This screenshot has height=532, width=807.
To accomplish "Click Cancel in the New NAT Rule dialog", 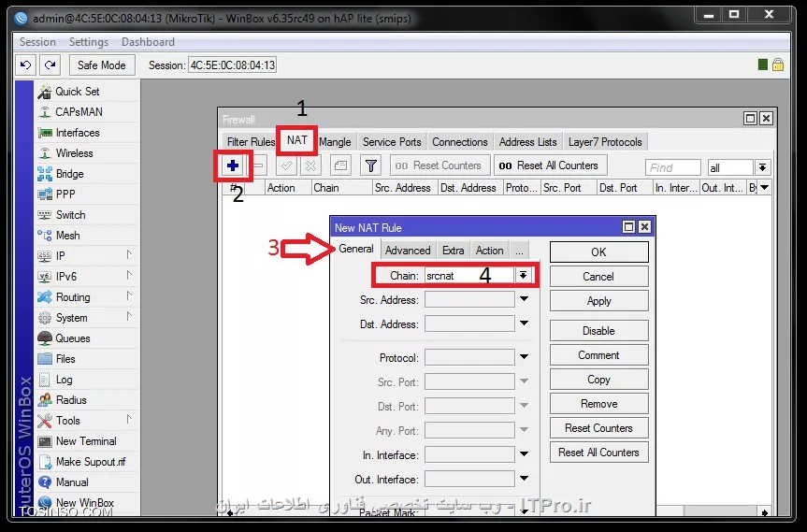I will pos(598,277).
